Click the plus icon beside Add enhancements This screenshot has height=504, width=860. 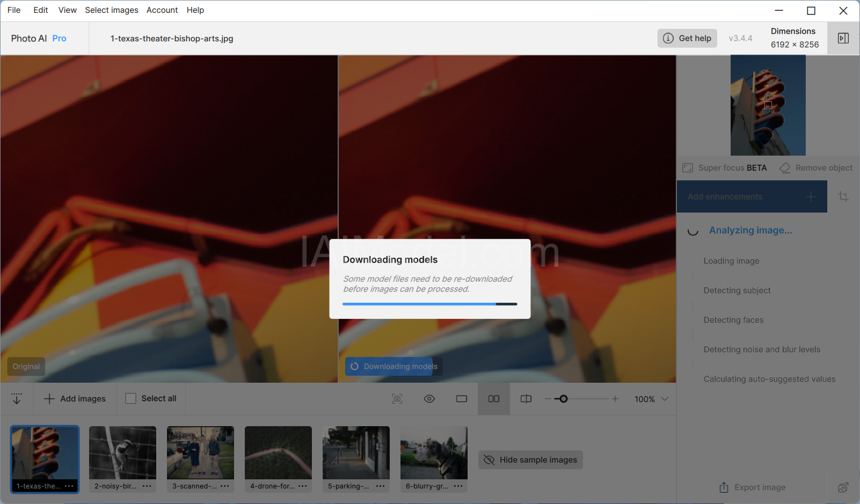pos(811,196)
